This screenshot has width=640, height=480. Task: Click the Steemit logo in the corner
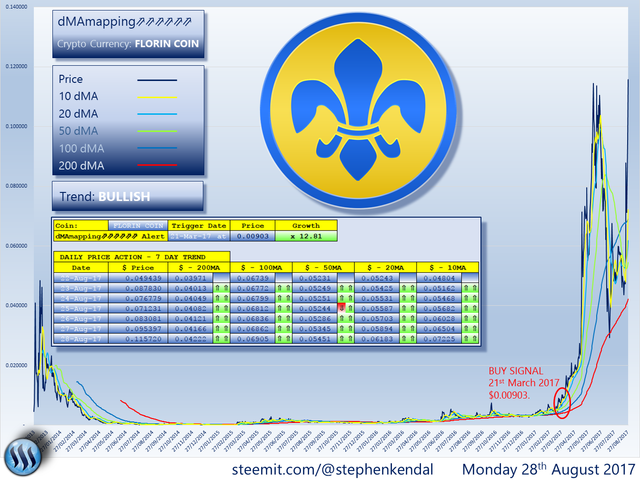click(x=22, y=456)
